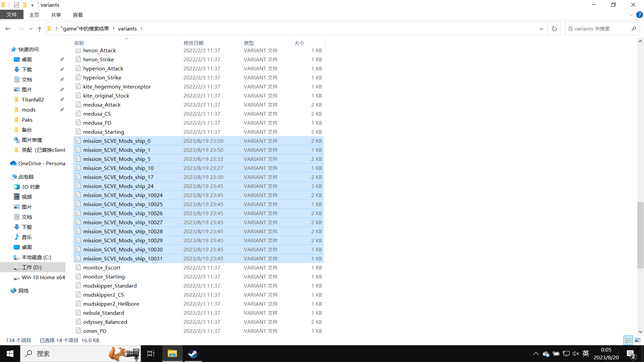This screenshot has height=362, width=644.
Task: Sort by the 修改日期 column header
Action: pos(194,43)
